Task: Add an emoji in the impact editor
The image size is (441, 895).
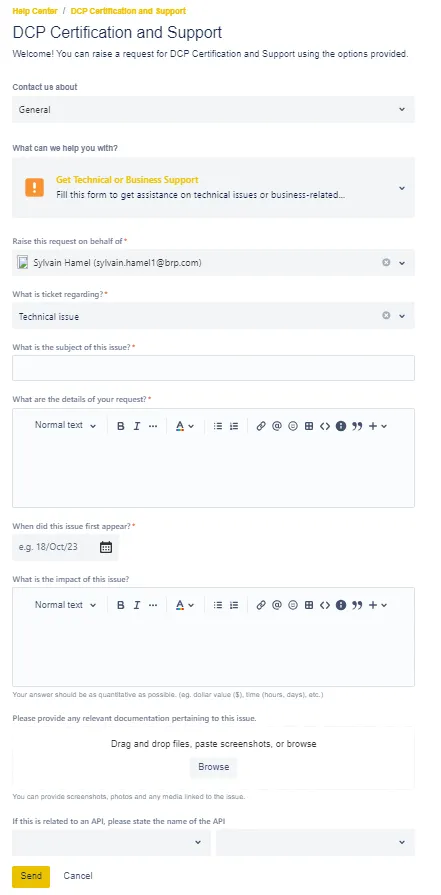Action: [293, 605]
